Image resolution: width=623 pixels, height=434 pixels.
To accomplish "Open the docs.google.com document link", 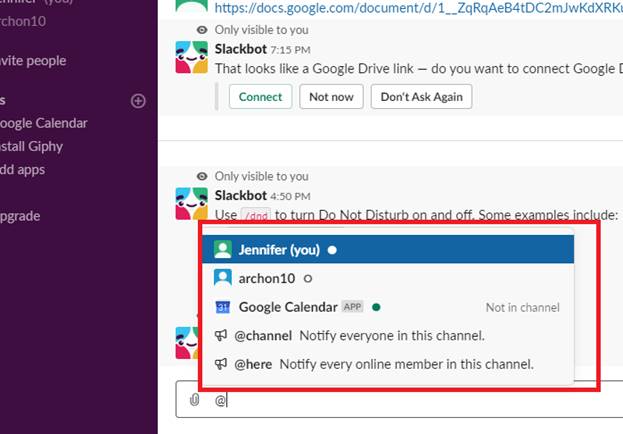I will pyautogui.click(x=418, y=7).
